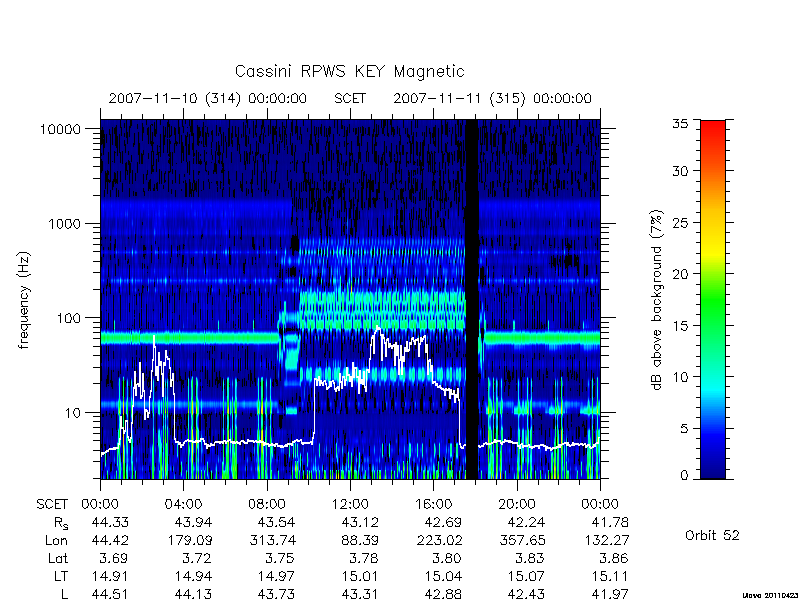Screen dimensions: 800x600
Task: Click the SCET row label below the plot
Action: pos(52,504)
